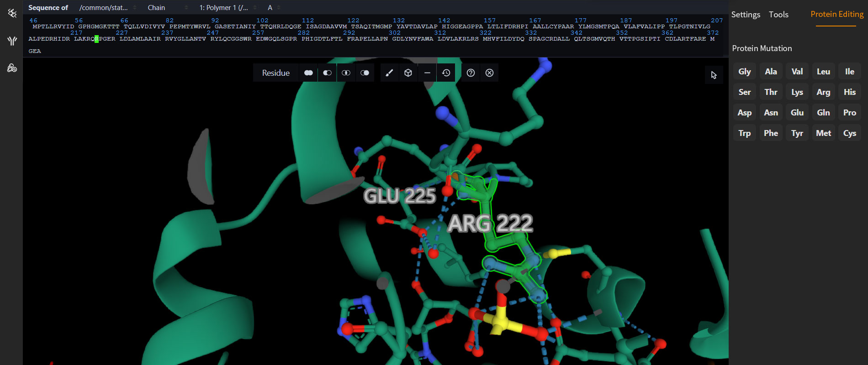This screenshot has height=365, width=868.
Task: Toggle the selection mode arrow button
Action: (x=714, y=75)
